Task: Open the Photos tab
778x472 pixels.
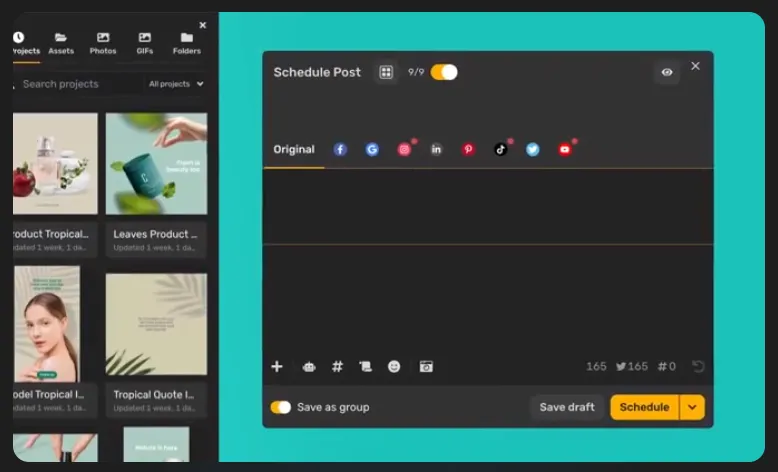Action: click(103, 44)
